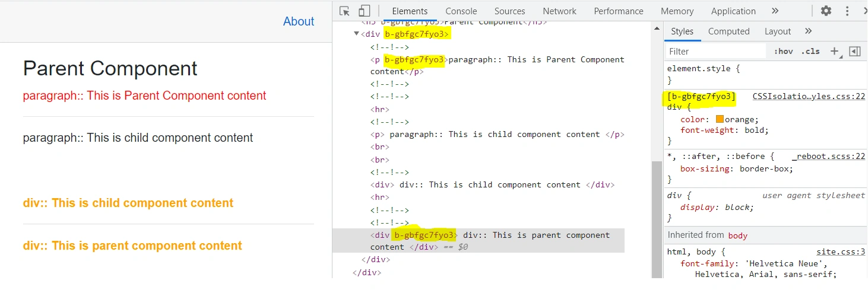Open DevTools settings gear
Screen dimensions: 868x293
point(826,11)
